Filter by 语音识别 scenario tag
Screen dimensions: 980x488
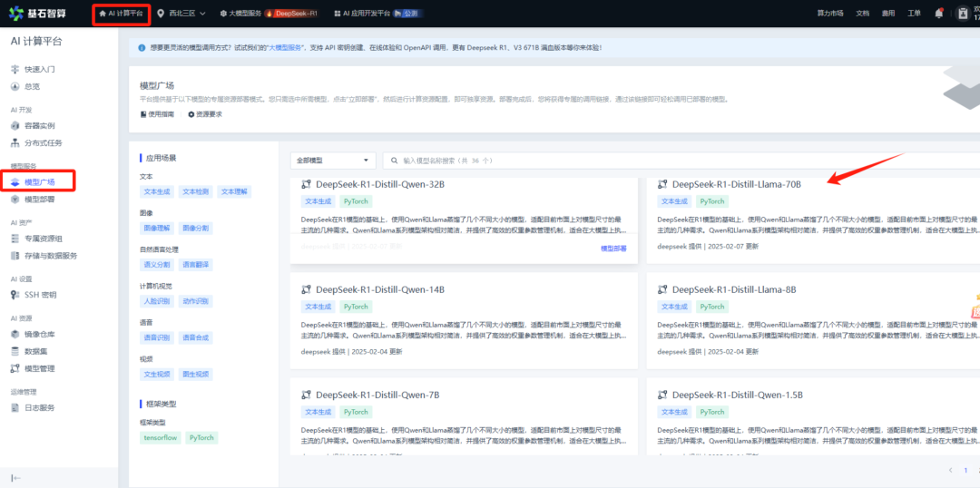pyautogui.click(x=157, y=337)
